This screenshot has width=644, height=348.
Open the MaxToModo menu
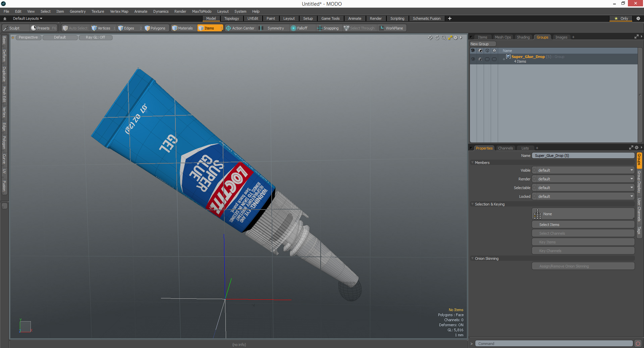[202, 11]
